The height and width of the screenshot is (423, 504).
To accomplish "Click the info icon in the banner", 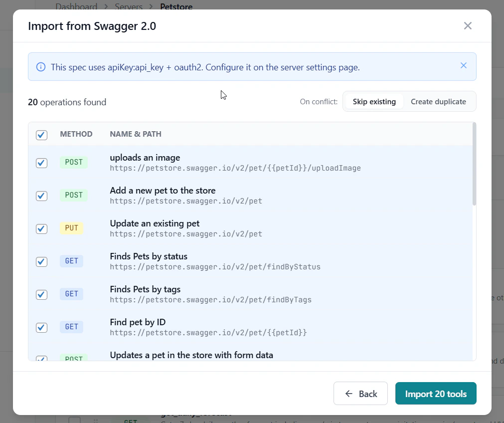I will (41, 67).
